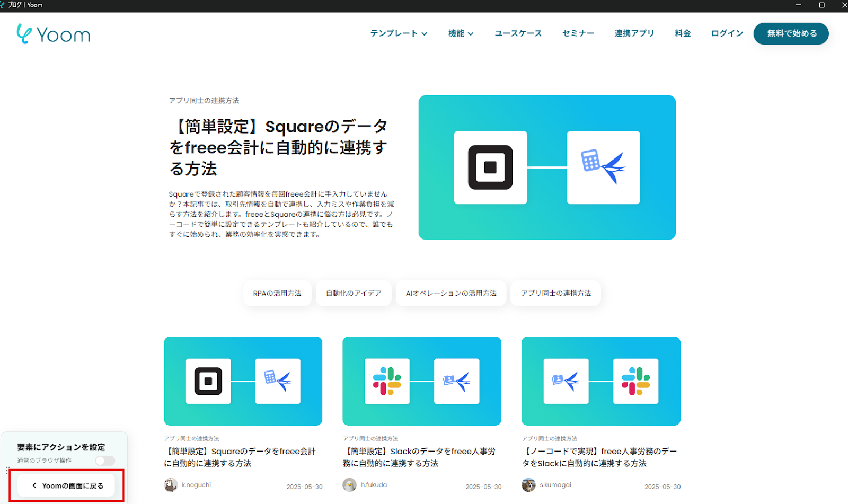
Task: Click the freee HR icon in the s.kumagai article card
Action: (566, 381)
